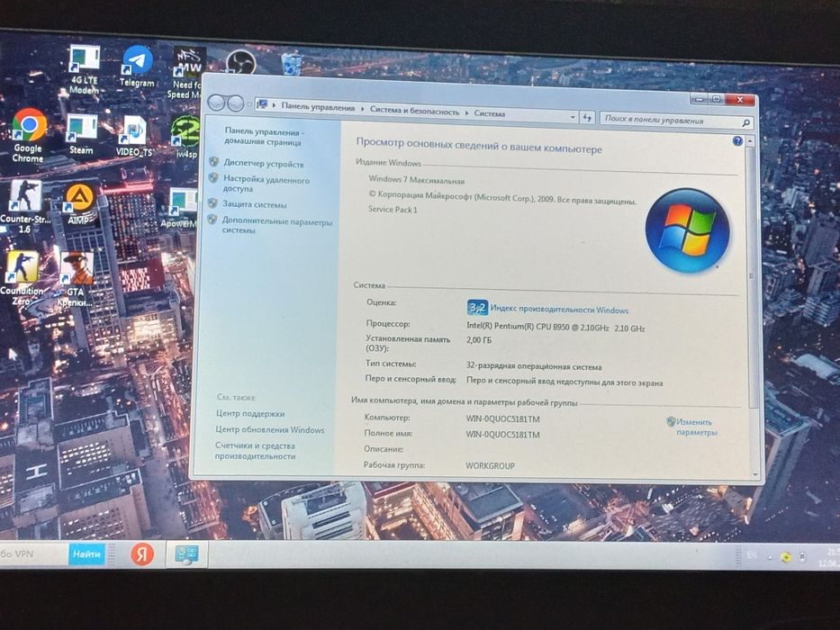
Task: Focus the taskbar VPN search field
Action: click(33, 553)
